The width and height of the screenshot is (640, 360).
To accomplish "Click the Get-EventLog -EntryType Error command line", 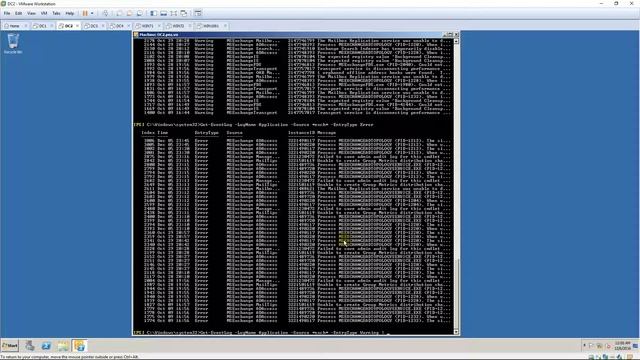I will click(x=253, y=125).
